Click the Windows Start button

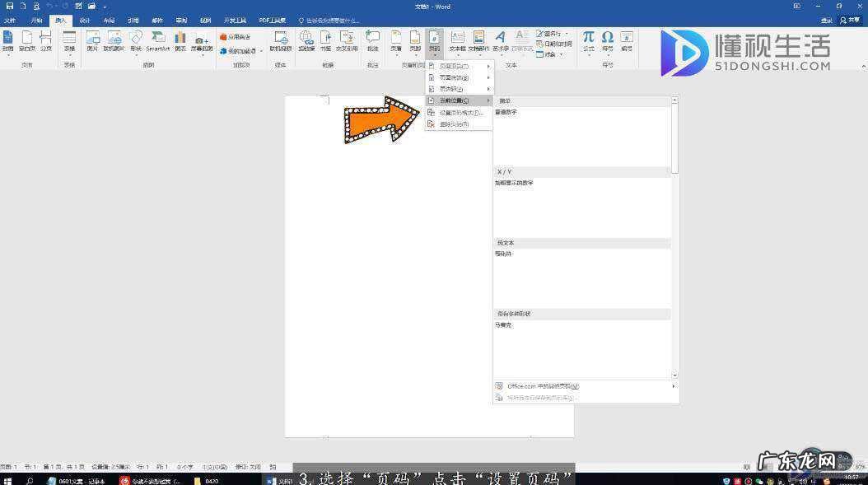[x=8, y=479]
